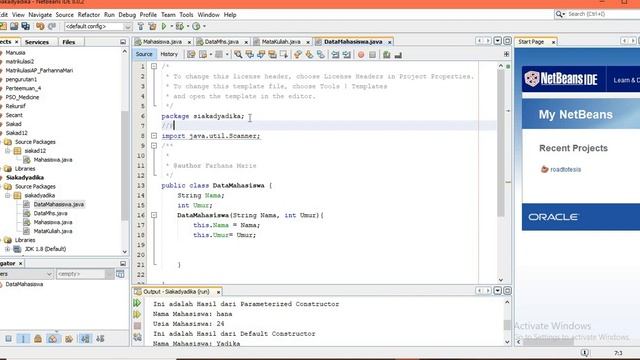Screen dimensions: 640x360
Task: Toggle Highlight Search editor icon
Action: click(272, 54)
